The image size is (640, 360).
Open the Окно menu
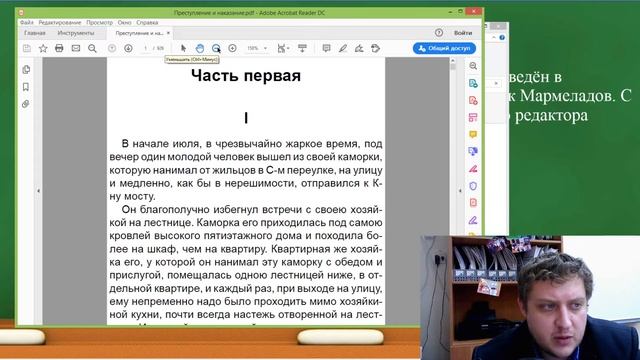tap(124, 22)
